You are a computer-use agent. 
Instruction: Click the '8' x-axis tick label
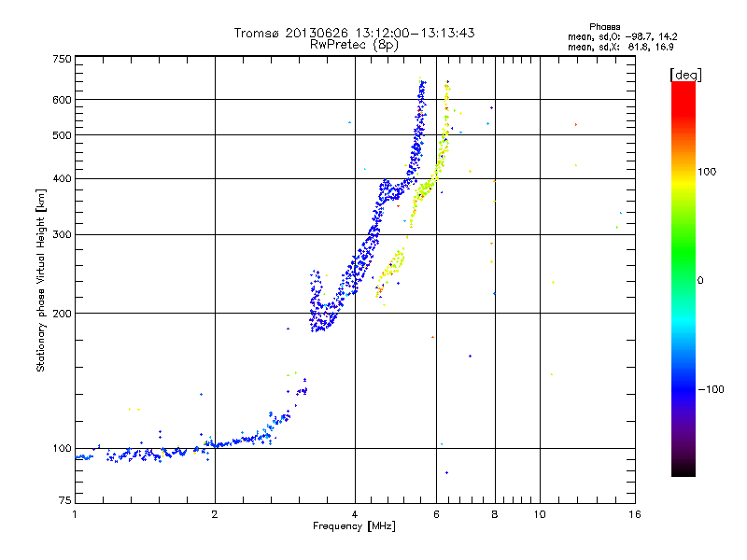click(x=495, y=514)
